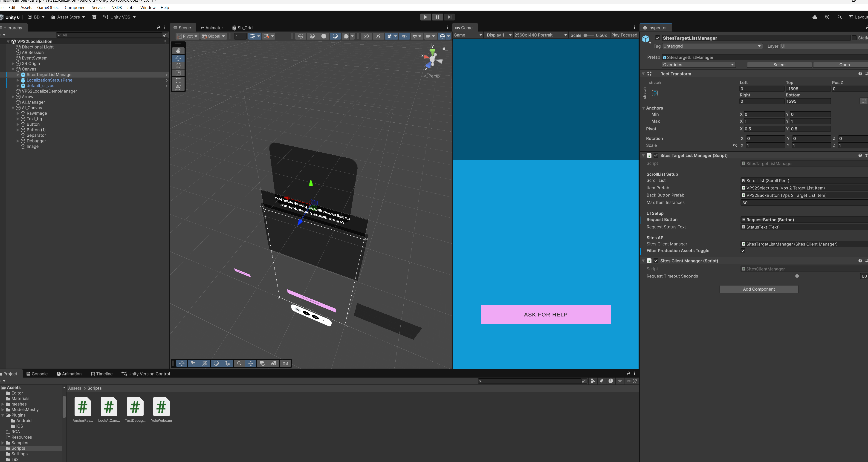The image size is (868, 462).
Task: Click the Play Focused button
Action: coord(624,35)
